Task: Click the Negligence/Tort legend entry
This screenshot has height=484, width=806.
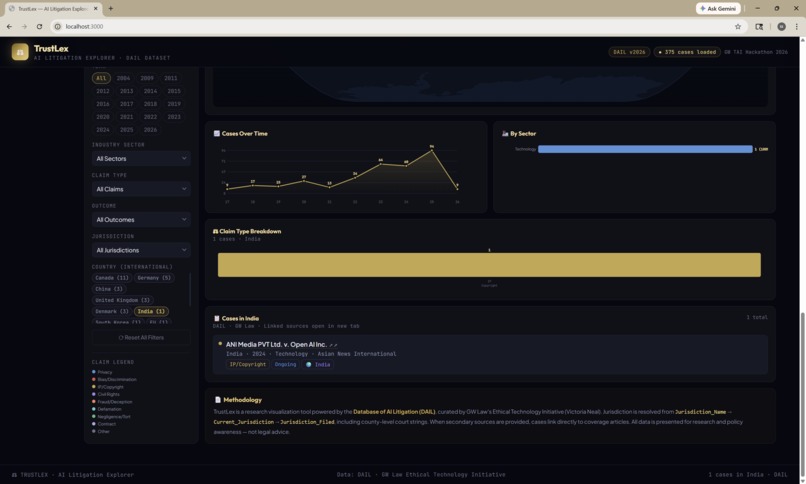Action: (x=111, y=417)
